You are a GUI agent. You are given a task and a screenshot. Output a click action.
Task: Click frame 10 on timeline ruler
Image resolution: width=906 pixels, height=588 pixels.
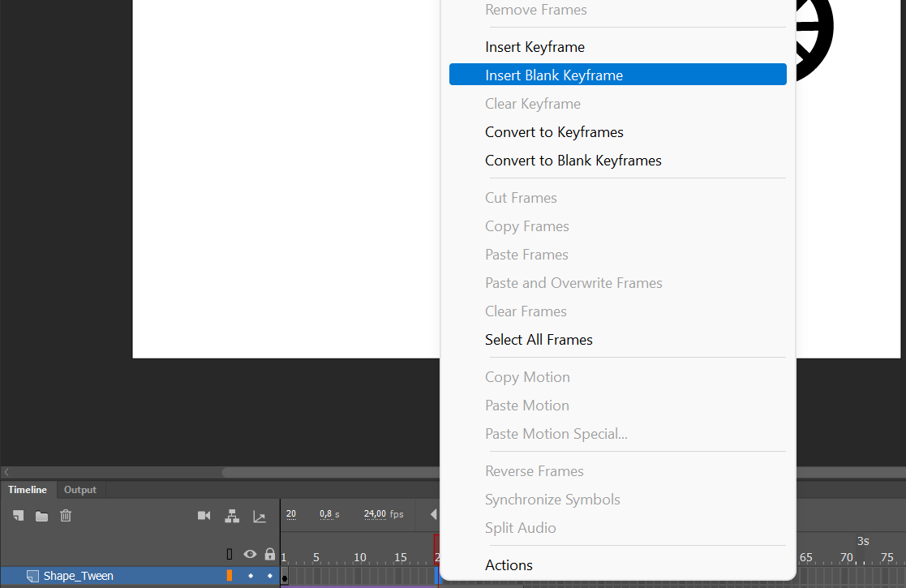[360, 557]
